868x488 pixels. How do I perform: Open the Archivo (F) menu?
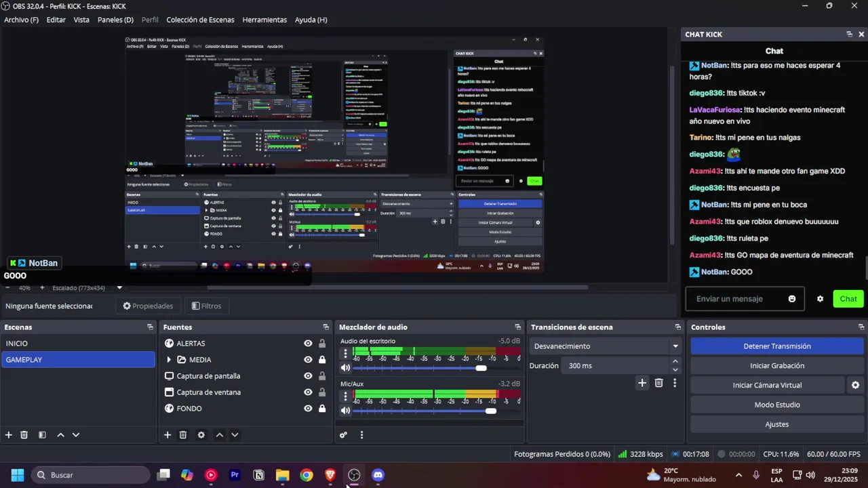(21, 20)
